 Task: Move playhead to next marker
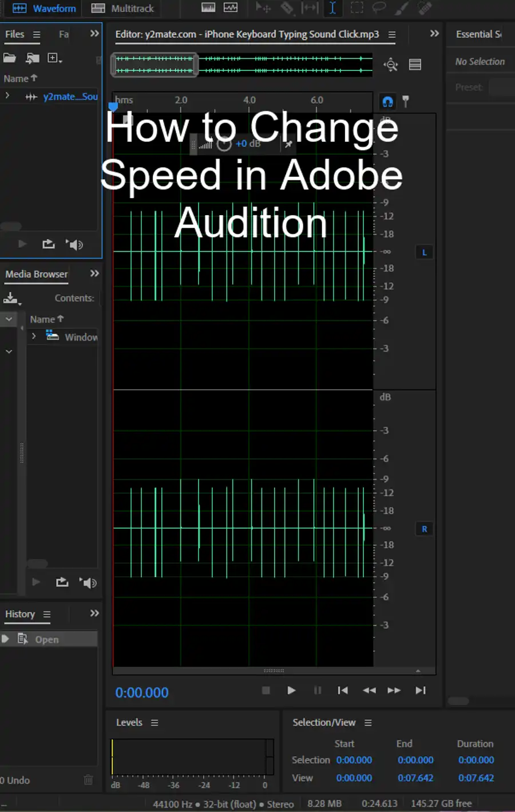(x=421, y=691)
